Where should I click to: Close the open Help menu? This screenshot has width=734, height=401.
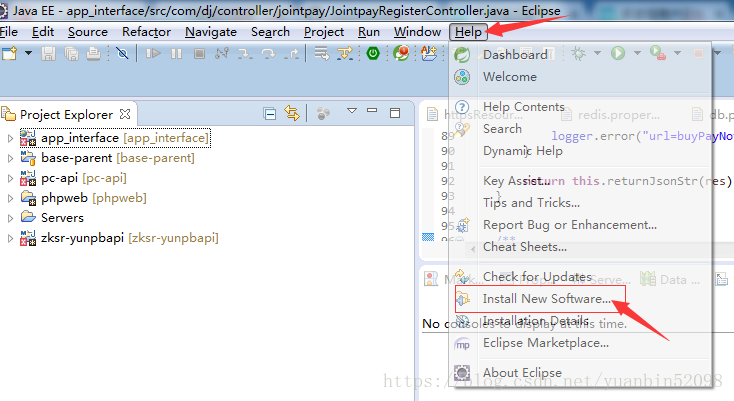tap(468, 32)
